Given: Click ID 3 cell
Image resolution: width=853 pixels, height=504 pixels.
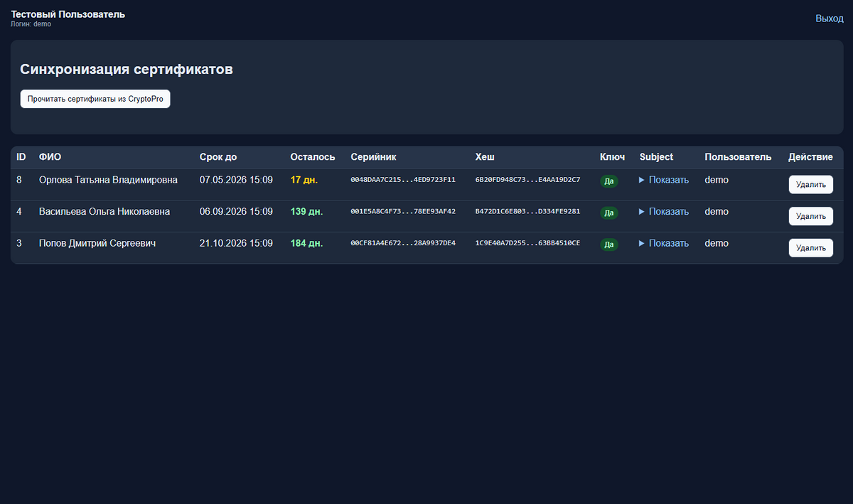Looking at the screenshot, I should point(19,243).
